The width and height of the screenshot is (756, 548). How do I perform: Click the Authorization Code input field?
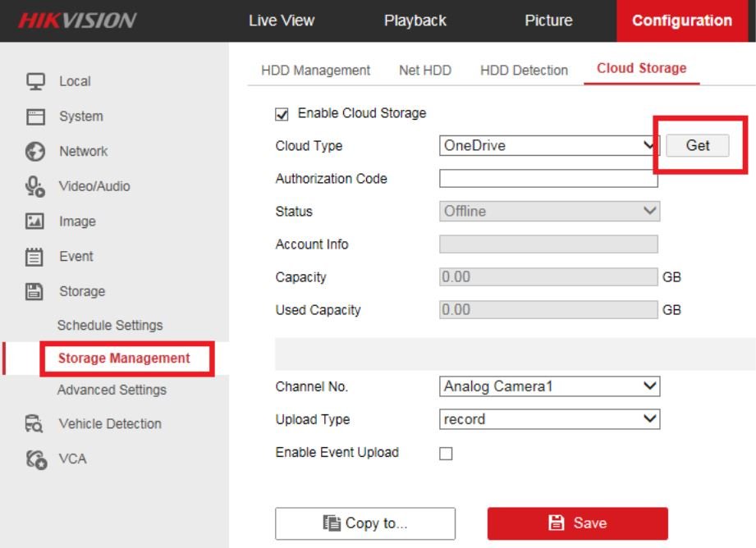[x=549, y=178]
